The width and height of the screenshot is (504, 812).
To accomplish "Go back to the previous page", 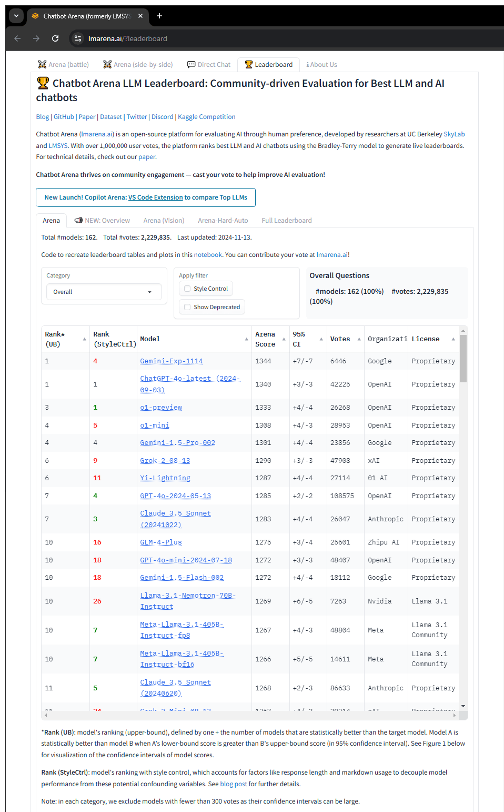I will 17,38.
